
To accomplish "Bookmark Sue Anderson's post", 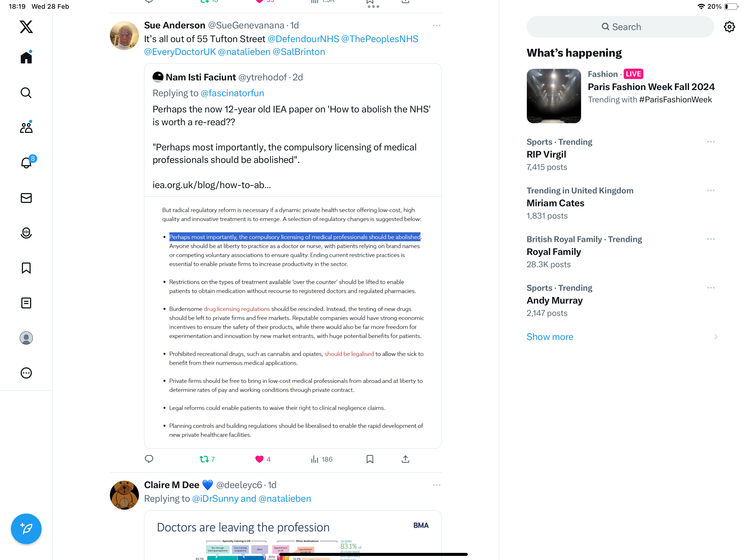I will tap(370, 459).
